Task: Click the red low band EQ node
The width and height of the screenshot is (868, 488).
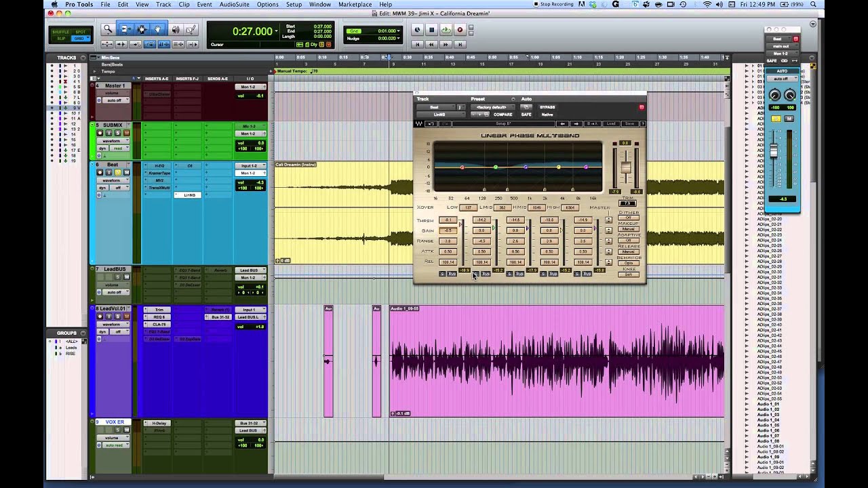Action: [x=462, y=167]
